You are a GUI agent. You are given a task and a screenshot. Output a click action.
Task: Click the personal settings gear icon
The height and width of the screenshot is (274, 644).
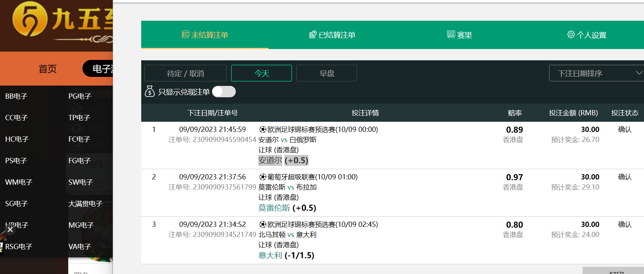pyautogui.click(x=571, y=35)
